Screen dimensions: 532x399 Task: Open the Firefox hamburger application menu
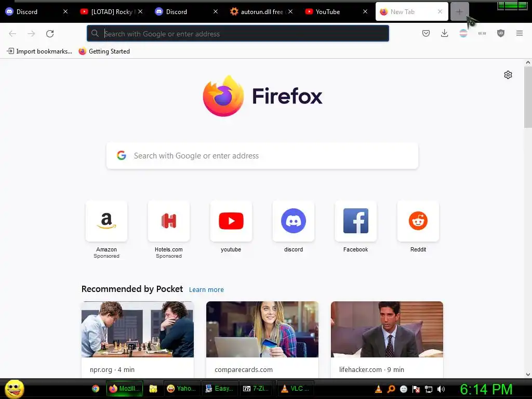coord(520,33)
